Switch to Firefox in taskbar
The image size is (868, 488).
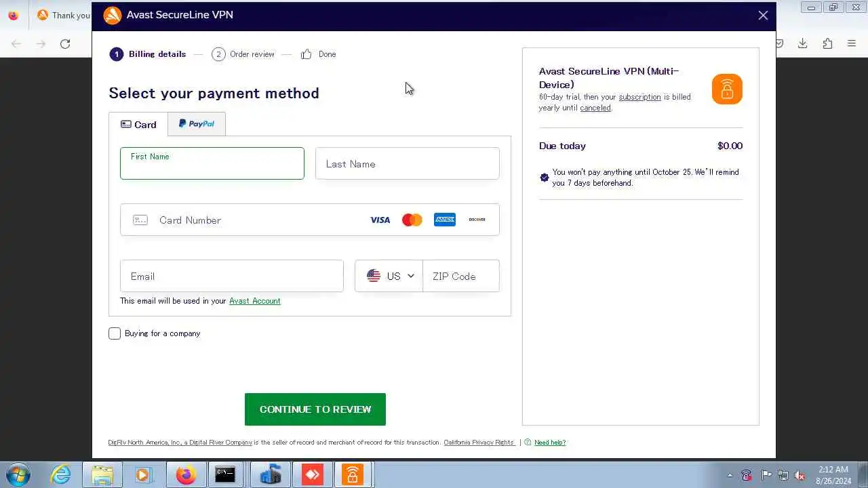tap(186, 475)
